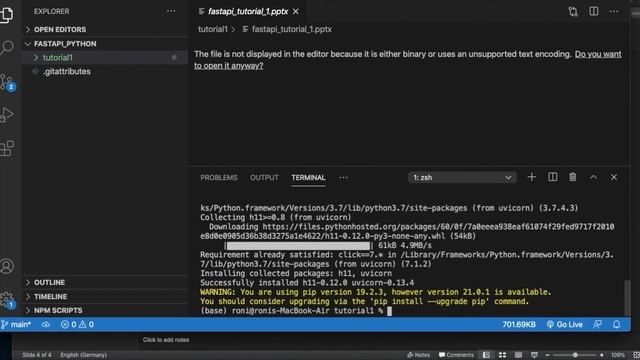Click the feedback icon in status bar
The width and height of the screenshot is (640, 360).
[x=597, y=324]
